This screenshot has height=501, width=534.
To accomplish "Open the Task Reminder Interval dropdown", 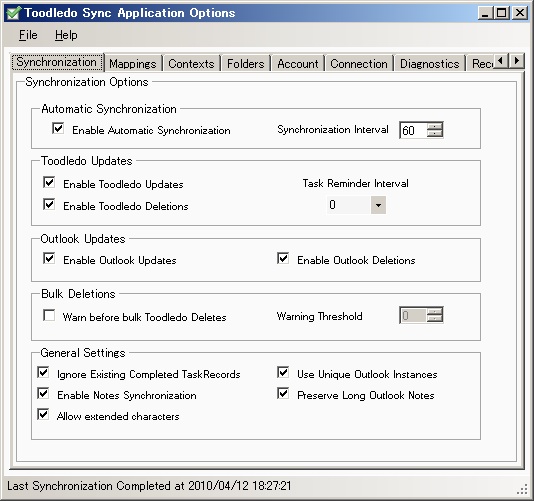I will coord(378,205).
